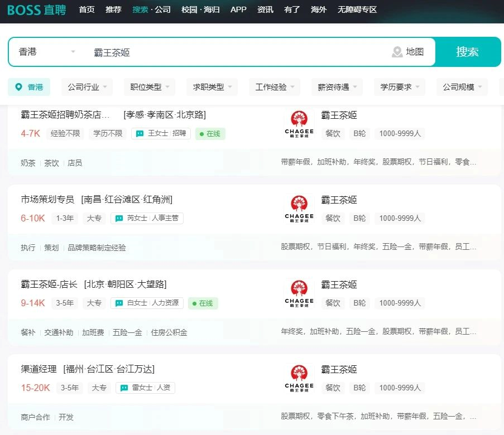Open the 市场策划专员 job title
Viewport: 504px width, 435px height.
point(47,200)
